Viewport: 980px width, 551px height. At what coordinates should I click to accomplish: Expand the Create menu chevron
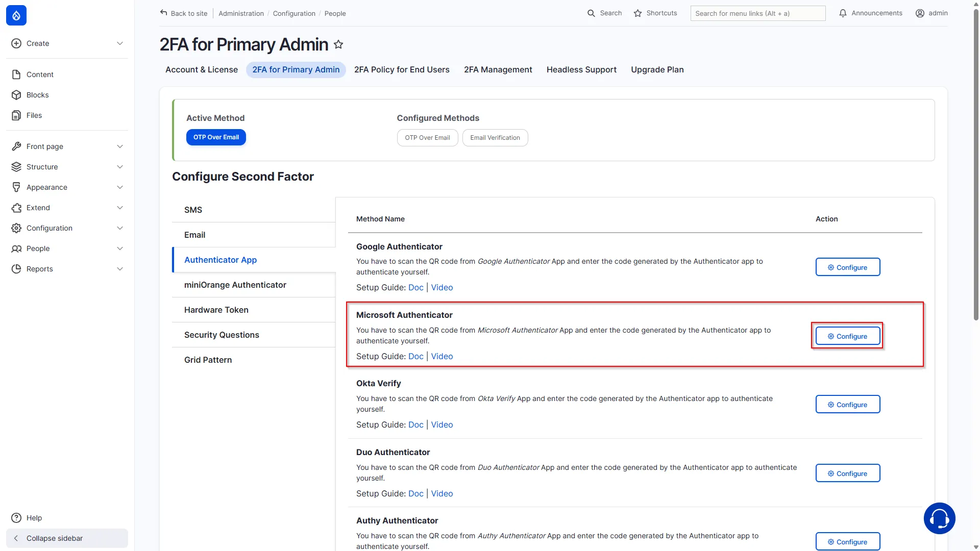click(x=120, y=43)
